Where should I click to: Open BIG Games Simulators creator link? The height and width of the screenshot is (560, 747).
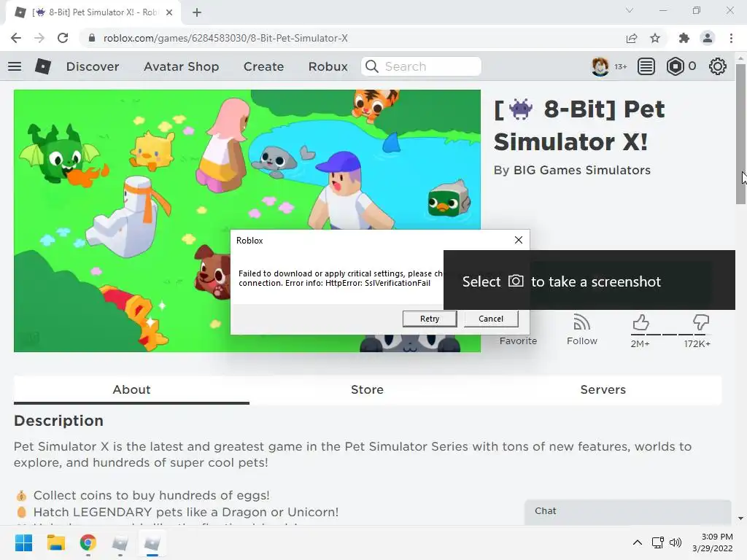(x=581, y=170)
